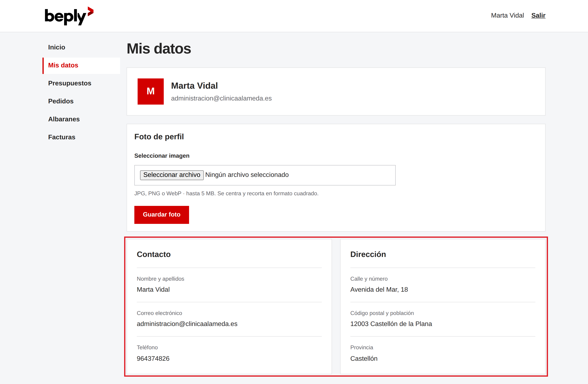
Task: Click the Dirección card heading
Action: coord(368,254)
